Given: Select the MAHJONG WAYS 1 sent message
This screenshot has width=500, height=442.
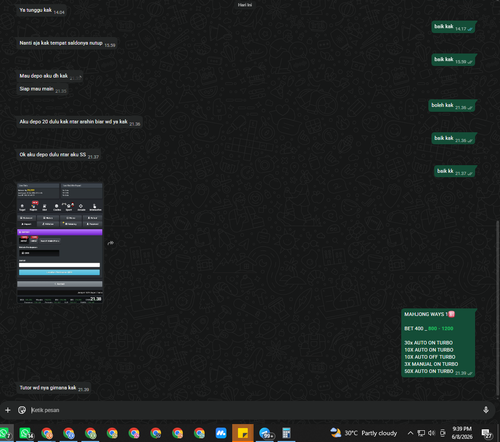Looking at the screenshot, I should [x=438, y=343].
